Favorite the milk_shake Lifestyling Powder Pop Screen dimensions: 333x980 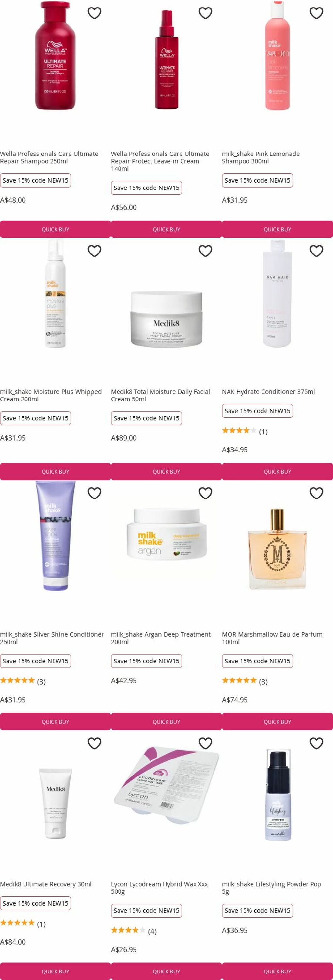pos(316,743)
